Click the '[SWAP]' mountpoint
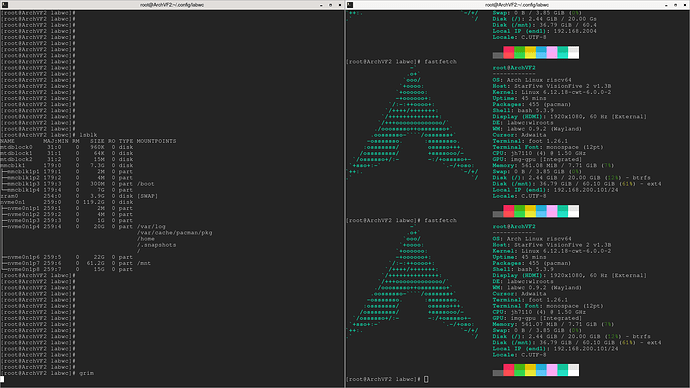The height and width of the screenshot is (388, 690). pos(147,196)
